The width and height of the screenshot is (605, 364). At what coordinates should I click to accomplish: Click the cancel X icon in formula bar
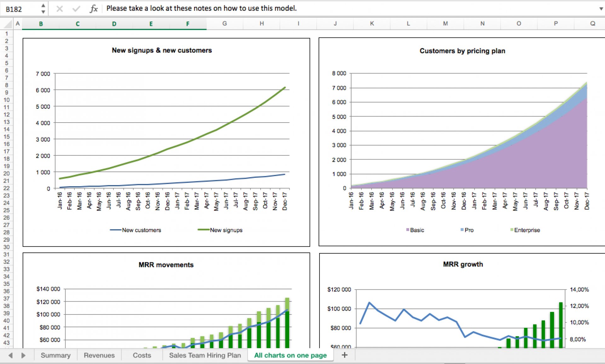[60, 9]
